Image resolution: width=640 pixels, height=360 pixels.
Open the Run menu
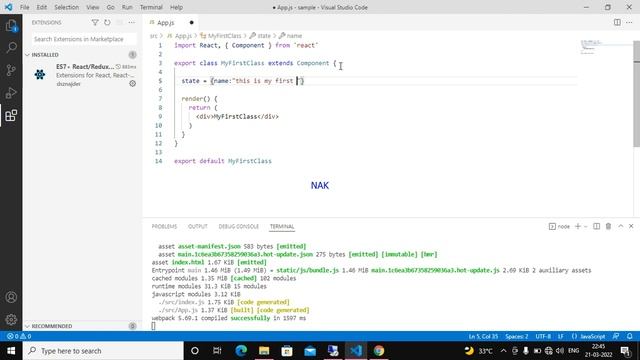[x=127, y=7]
